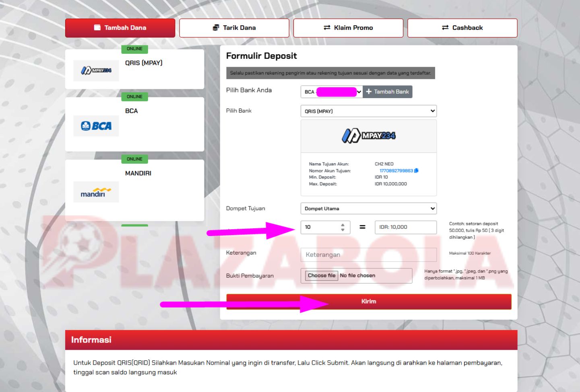Open the Pilih Bank Anda dropdown
Screen dimensions: 580x392
(x=332, y=92)
